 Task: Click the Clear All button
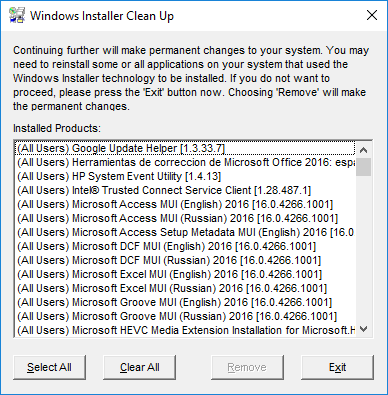(139, 367)
